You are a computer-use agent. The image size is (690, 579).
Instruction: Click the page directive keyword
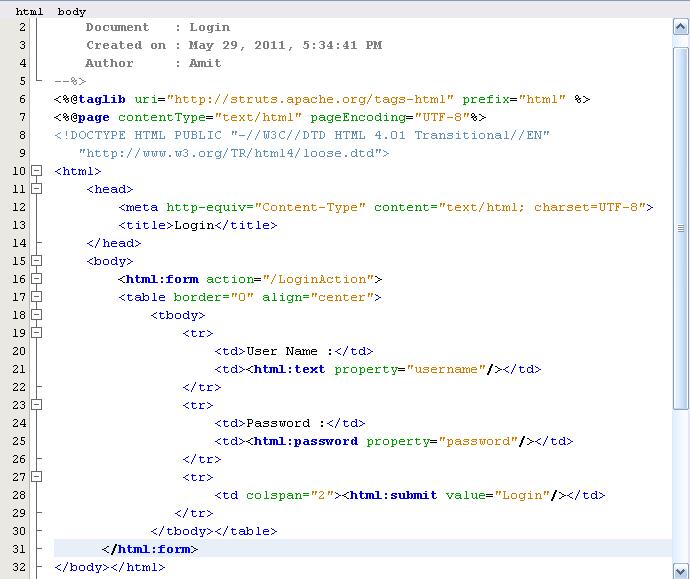click(x=94, y=117)
